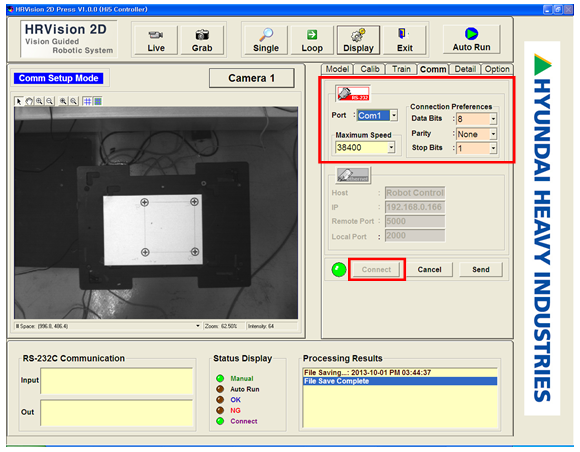Click the IP address field 192.168.0.166
This screenshot has height=452, width=580.
point(415,207)
